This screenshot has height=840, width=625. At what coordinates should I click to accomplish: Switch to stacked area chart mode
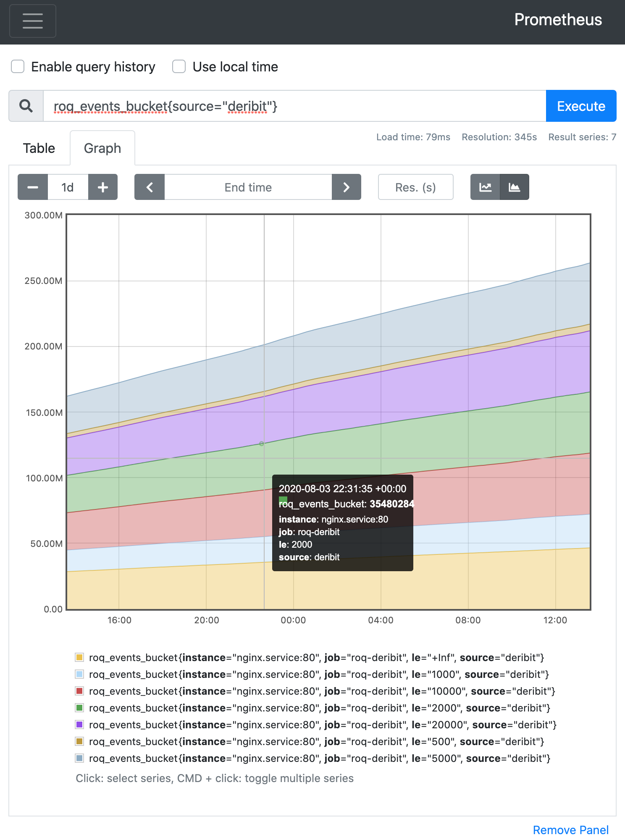click(x=515, y=187)
